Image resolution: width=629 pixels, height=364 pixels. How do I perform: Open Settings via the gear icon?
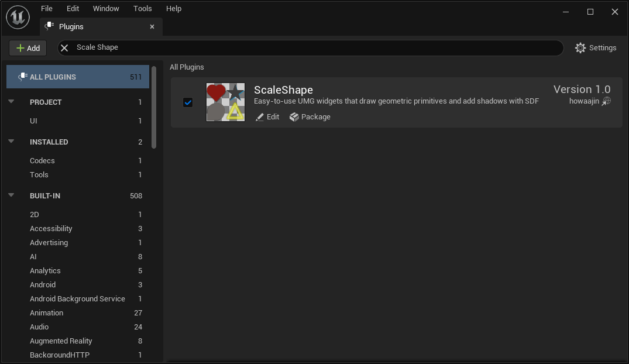[580, 48]
